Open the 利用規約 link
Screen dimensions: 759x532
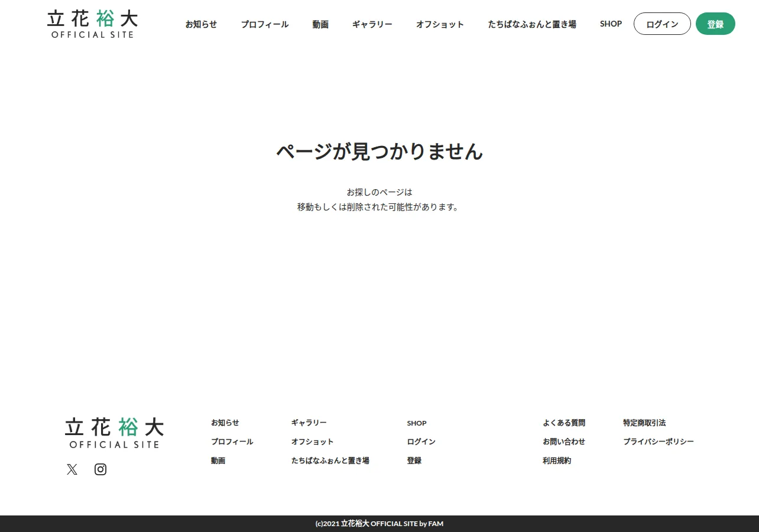tap(557, 460)
